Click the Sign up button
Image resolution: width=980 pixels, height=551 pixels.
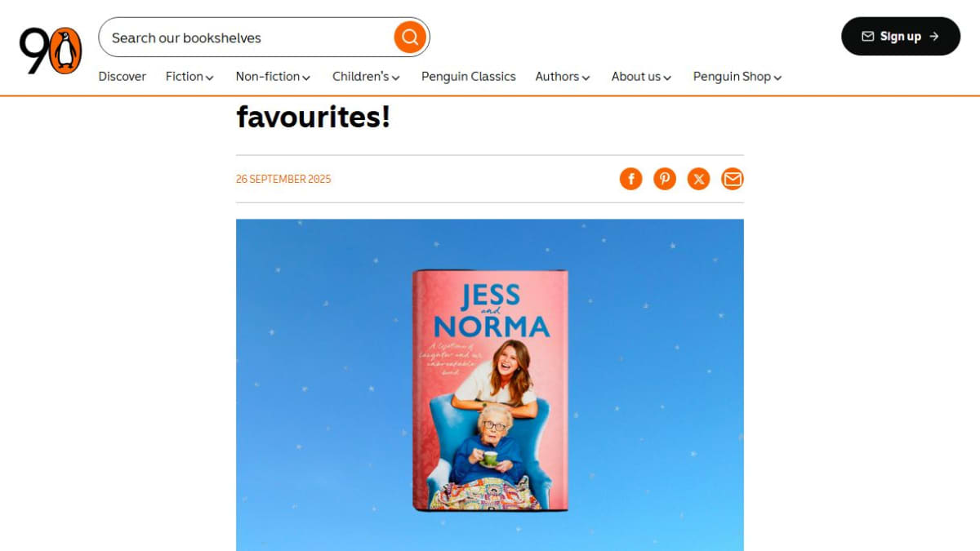(901, 36)
